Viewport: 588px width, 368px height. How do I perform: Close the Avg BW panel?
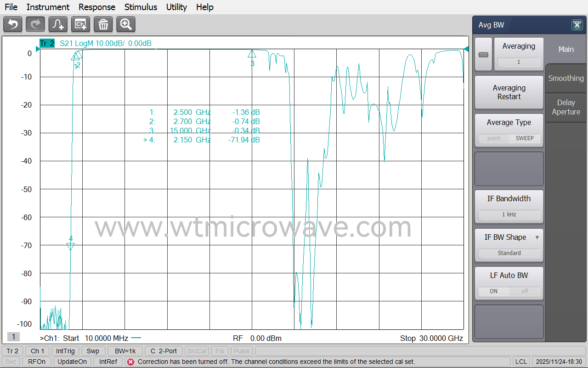click(577, 25)
